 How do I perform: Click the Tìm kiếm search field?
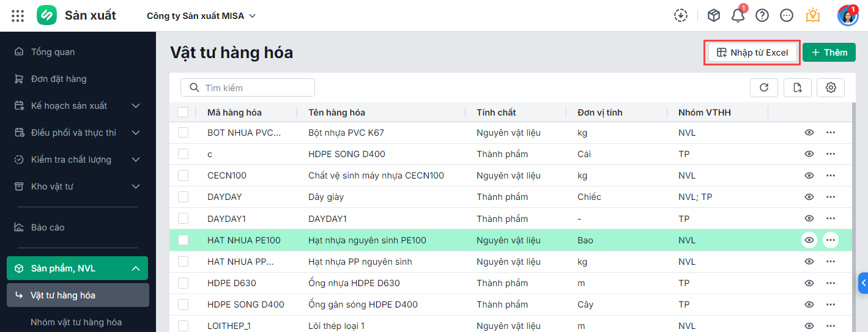pos(248,87)
